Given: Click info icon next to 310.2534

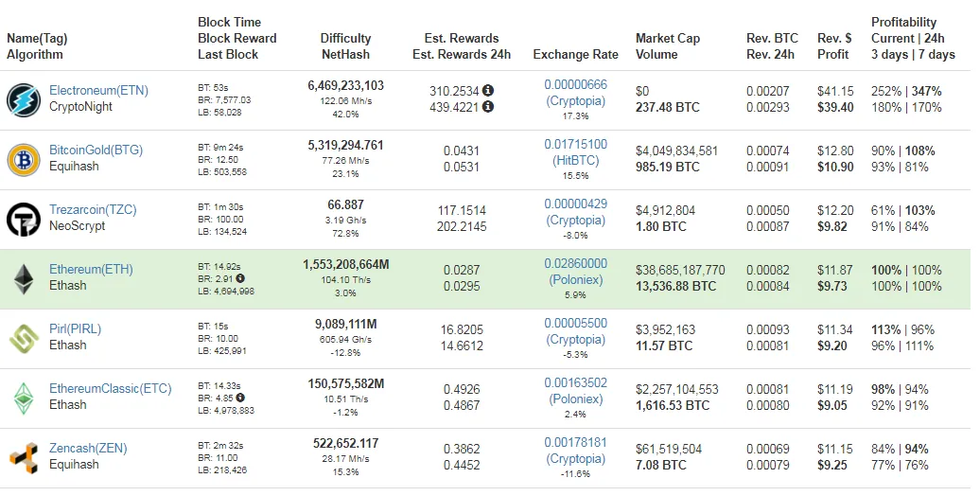Looking at the screenshot, I should [x=488, y=90].
